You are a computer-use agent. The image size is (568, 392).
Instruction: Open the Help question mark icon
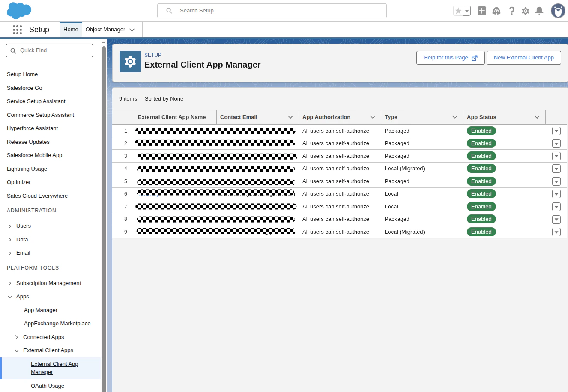[511, 11]
